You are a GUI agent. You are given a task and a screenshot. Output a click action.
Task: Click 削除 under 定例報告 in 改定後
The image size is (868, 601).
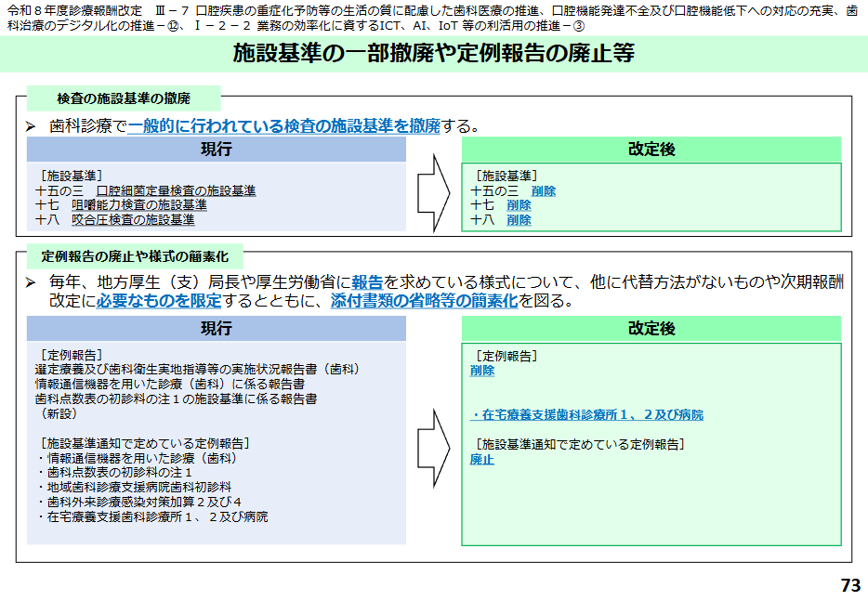[480, 370]
